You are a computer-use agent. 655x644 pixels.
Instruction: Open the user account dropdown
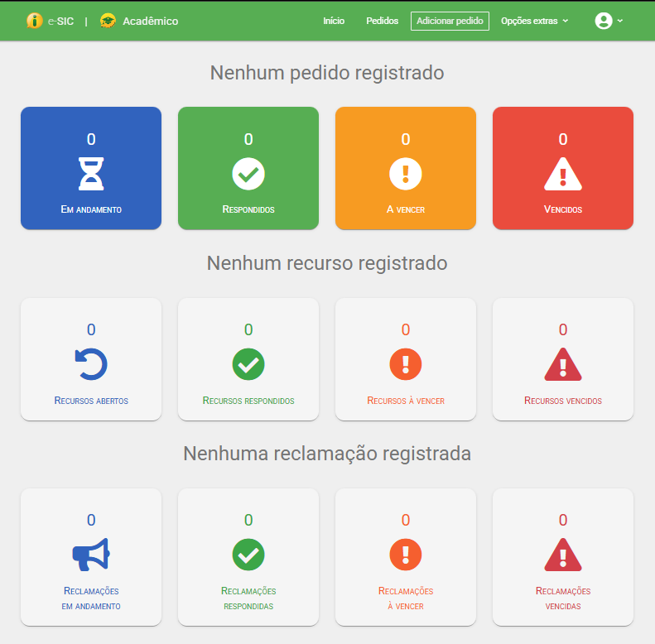pos(609,21)
